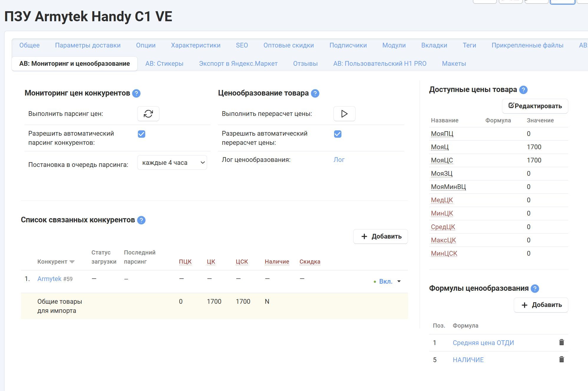
Task: Click question mark near Доступные цены товара
Action: (523, 90)
